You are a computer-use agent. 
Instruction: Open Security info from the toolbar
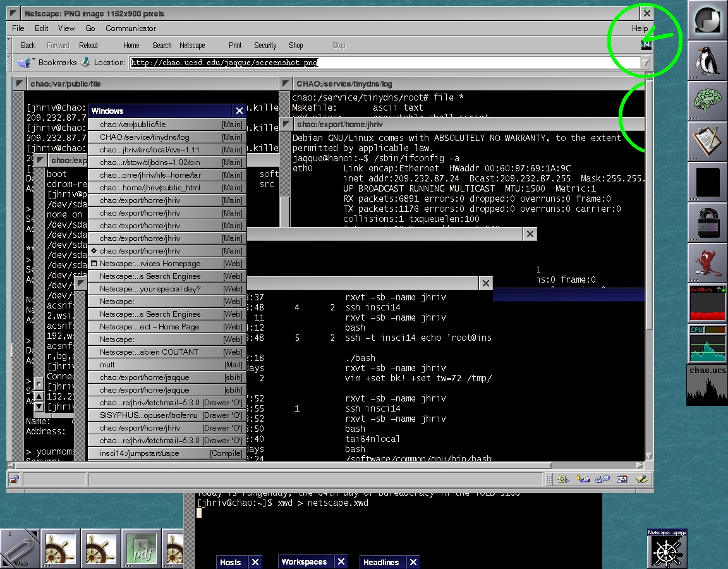click(265, 45)
